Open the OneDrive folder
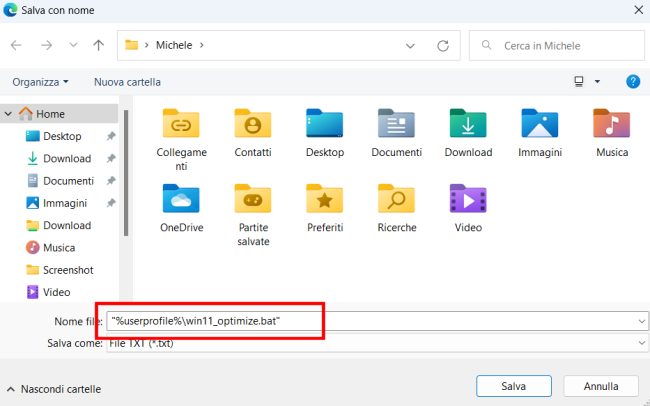 point(181,208)
